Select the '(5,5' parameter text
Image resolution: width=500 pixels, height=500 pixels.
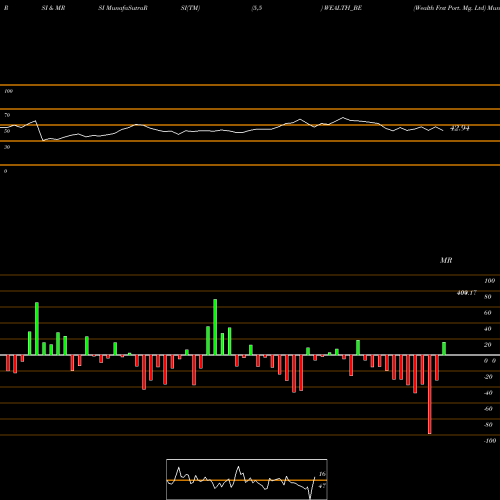pyautogui.click(x=257, y=8)
